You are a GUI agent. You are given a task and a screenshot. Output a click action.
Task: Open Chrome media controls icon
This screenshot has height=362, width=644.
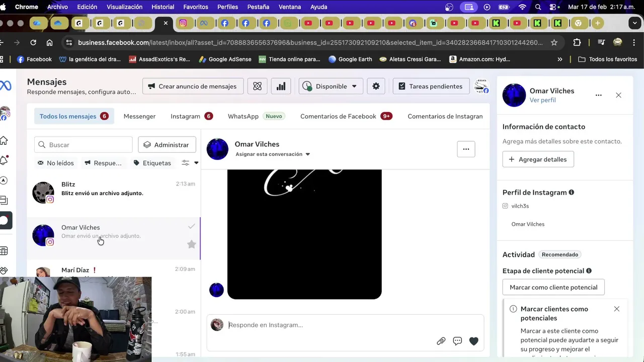601,42
